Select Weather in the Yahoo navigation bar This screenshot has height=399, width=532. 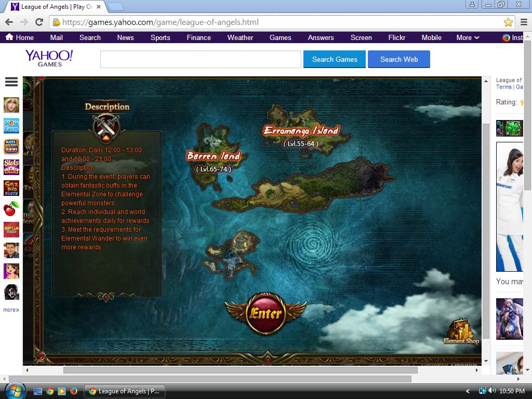[x=240, y=37]
